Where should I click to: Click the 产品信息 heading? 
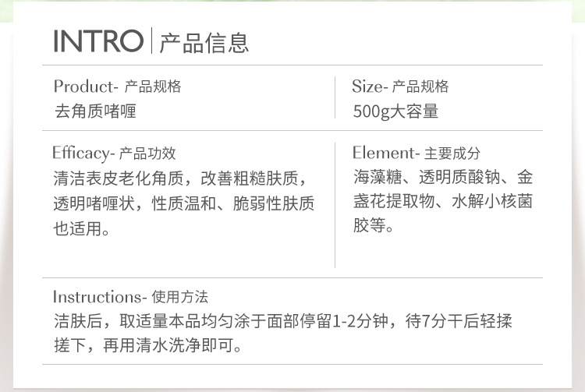[x=204, y=42]
